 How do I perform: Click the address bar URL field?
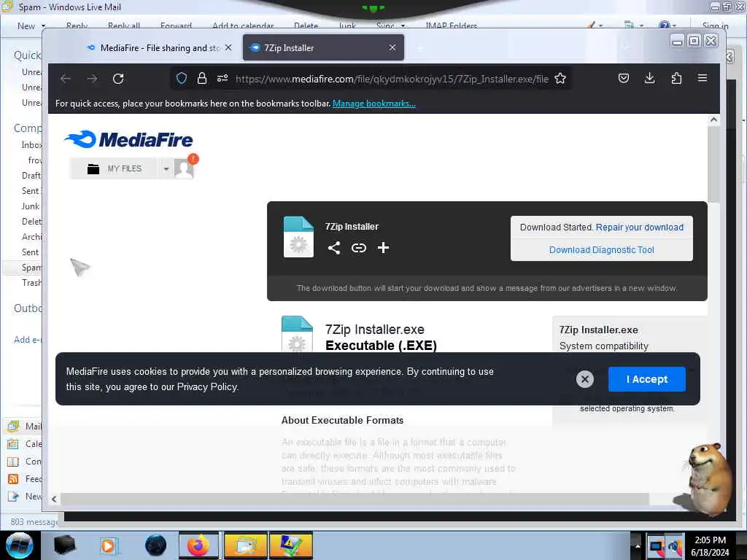click(x=392, y=79)
